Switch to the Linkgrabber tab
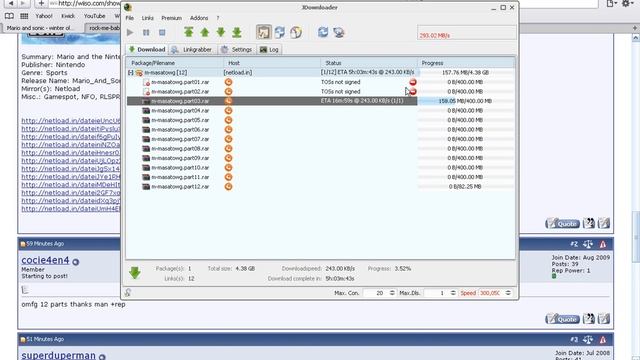This screenshot has height=360, width=640. pyautogui.click(x=192, y=49)
